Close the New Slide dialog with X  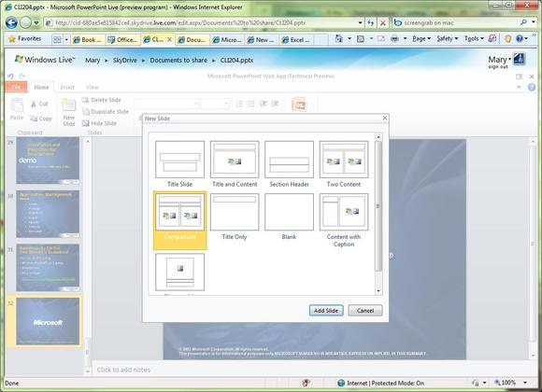(x=385, y=119)
